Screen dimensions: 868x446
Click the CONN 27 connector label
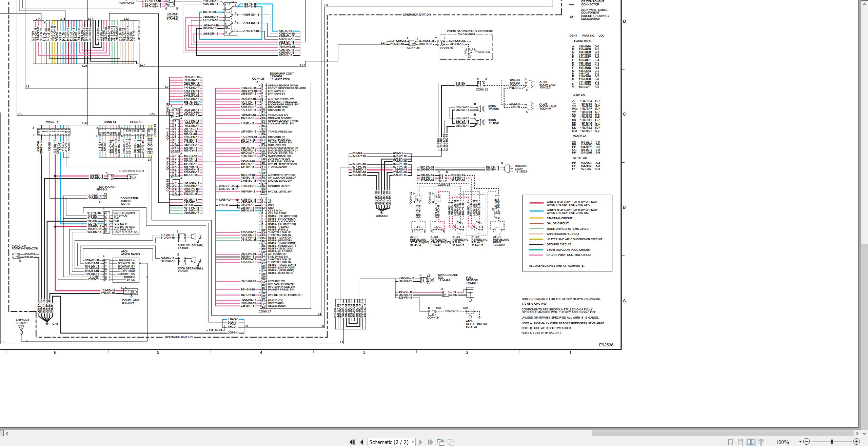264,311
